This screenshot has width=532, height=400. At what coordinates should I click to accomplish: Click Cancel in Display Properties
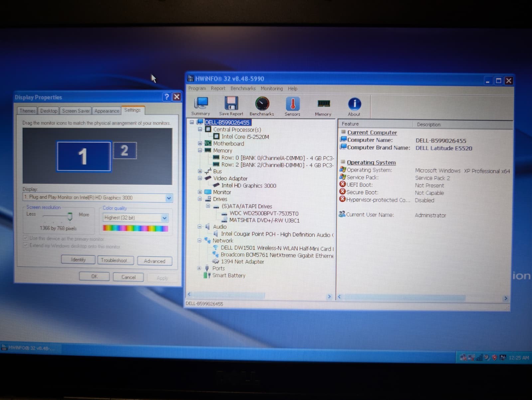(128, 277)
